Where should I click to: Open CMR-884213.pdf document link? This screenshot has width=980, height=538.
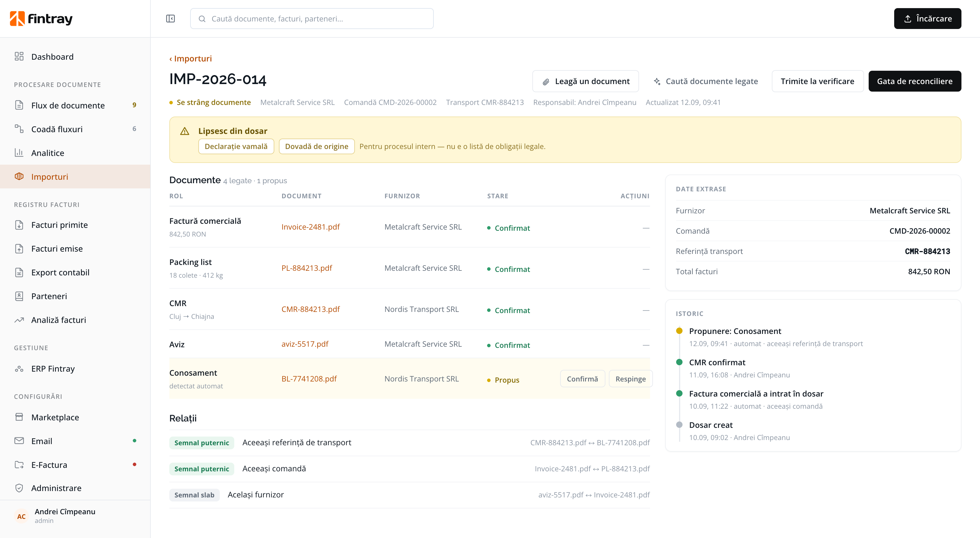tap(311, 309)
